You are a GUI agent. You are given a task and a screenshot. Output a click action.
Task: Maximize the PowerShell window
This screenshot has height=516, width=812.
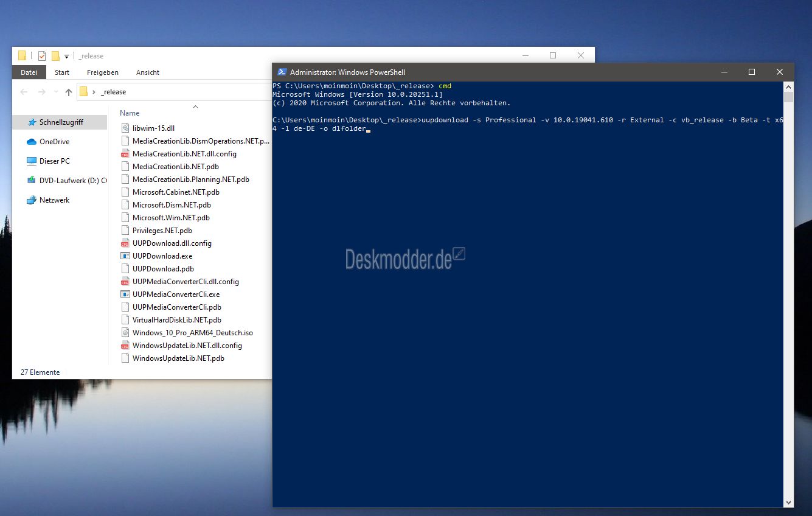pyautogui.click(x=752, y=72)
